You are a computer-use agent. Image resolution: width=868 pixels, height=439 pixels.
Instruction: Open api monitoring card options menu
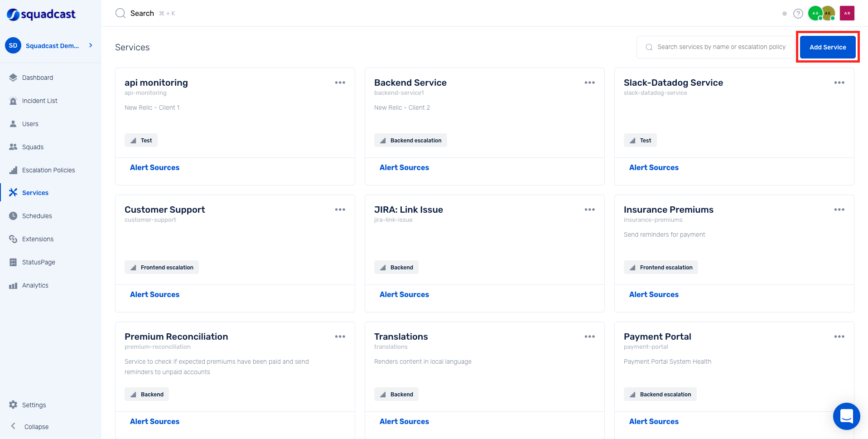[x=340, y=83]
